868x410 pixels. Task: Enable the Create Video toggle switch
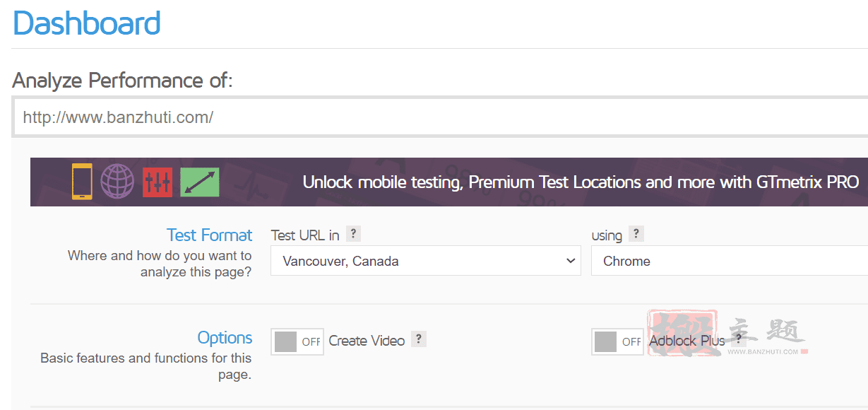(x=297, y=341)
